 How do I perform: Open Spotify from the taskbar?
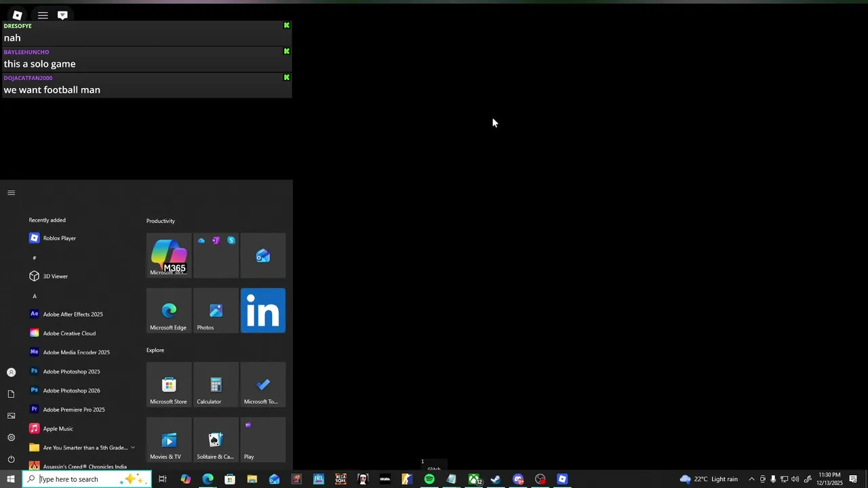(x=429, y=479)
